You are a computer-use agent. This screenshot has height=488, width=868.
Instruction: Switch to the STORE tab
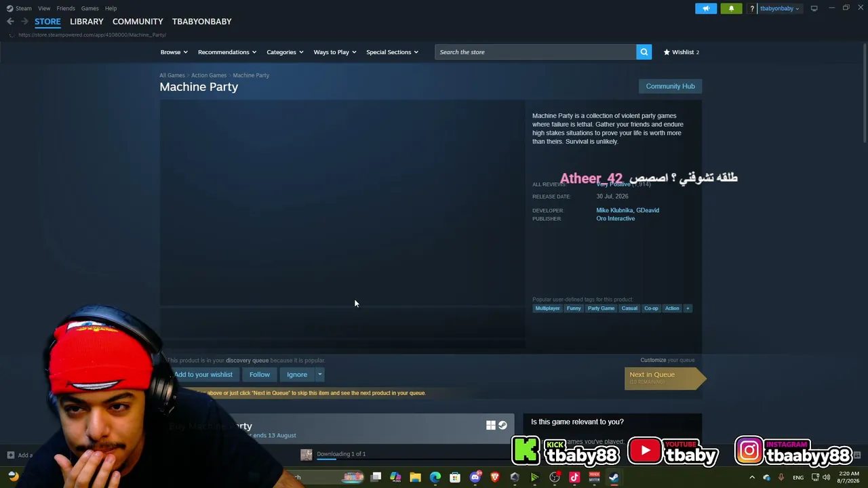tap(47, 22)
